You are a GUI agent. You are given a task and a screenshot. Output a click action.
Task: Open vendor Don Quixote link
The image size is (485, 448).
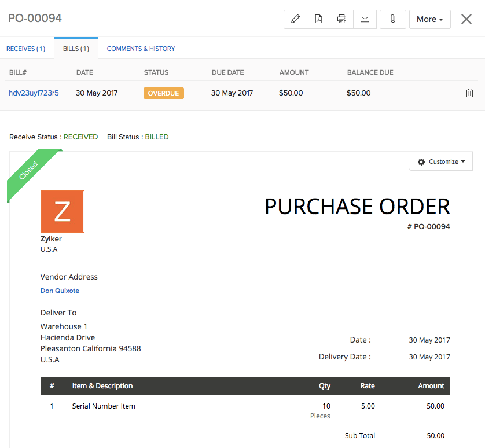(60, 291)
